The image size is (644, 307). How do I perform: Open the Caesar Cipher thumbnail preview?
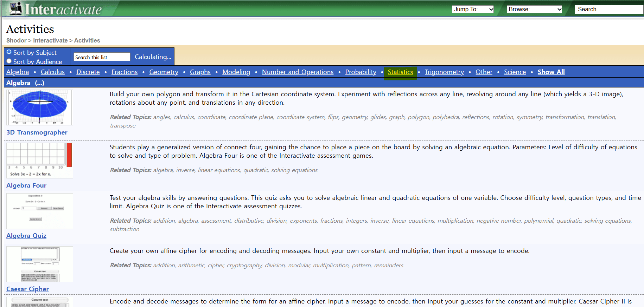(x=40, y=264)
